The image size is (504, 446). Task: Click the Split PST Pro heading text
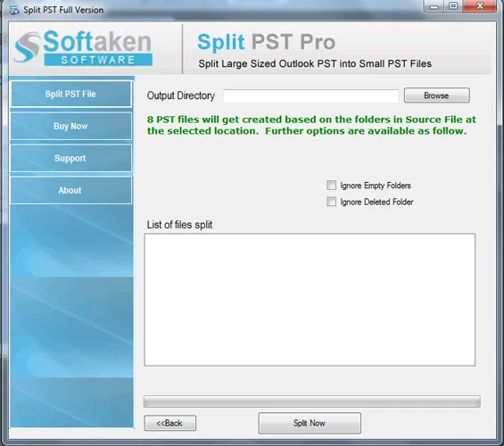[266, 42]
